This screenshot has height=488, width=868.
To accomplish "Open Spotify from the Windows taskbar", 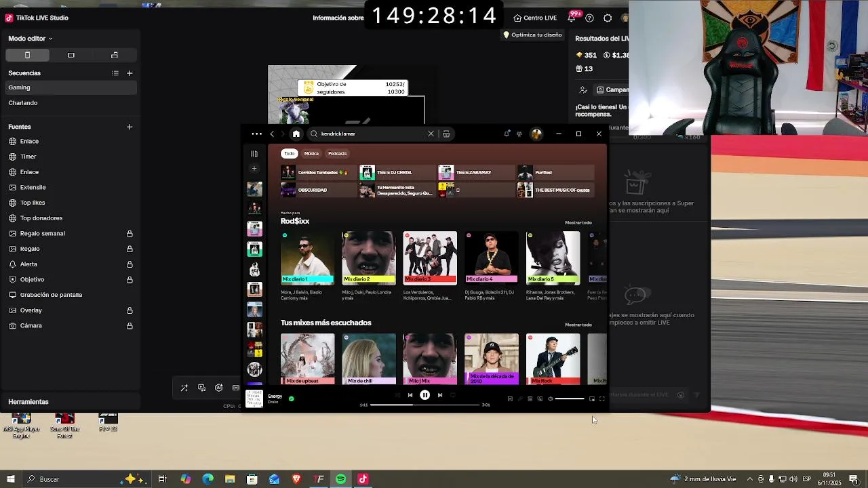I will 341,479.
